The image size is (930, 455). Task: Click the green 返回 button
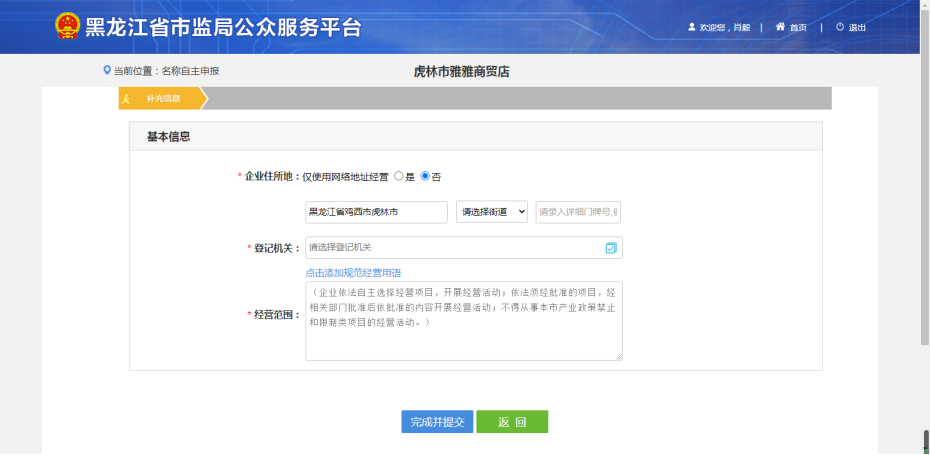tap(512, 422)
